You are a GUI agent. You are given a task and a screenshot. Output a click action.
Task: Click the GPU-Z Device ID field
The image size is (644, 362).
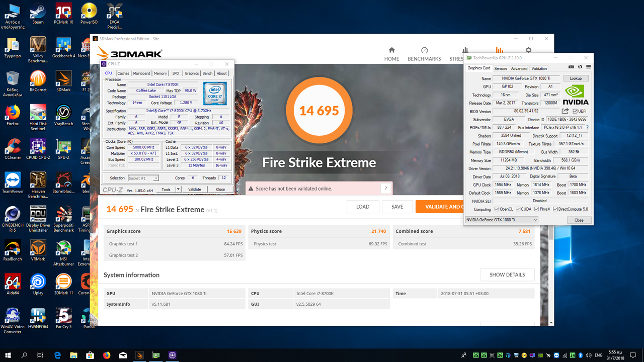tap(567, 120)
